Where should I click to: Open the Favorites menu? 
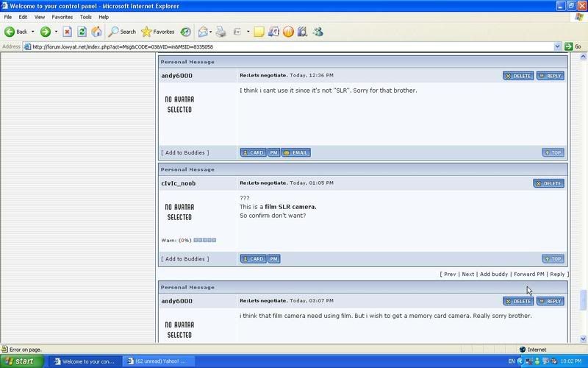pos(62,16)
